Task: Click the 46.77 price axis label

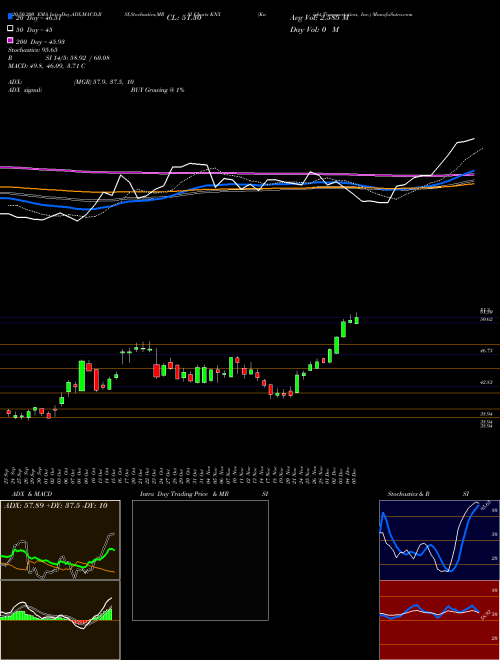Action: (x=487, y=350)
